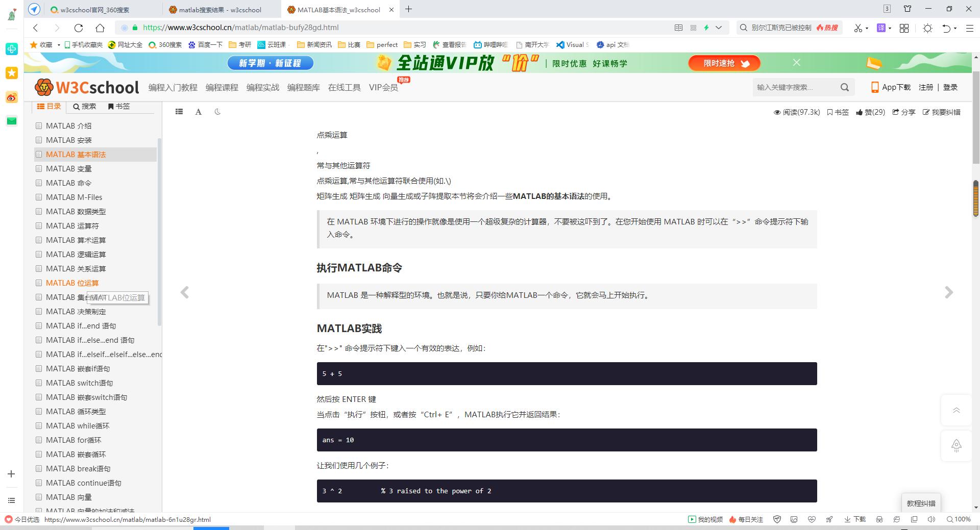Open the article outline list icon
The width and height of the screenshot is (980, 530).
point(179,112)
